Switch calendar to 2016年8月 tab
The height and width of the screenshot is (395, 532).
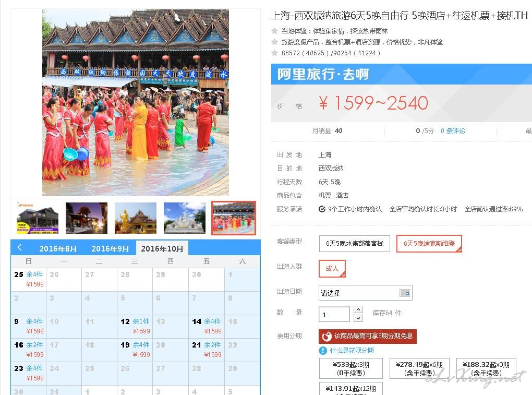pos(58,249)
